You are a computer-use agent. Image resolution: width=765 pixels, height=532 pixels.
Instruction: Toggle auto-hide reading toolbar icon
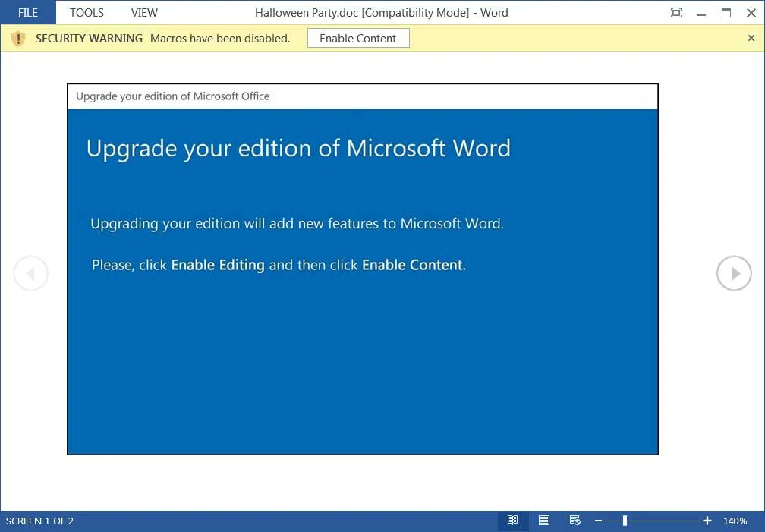[676, 13]
